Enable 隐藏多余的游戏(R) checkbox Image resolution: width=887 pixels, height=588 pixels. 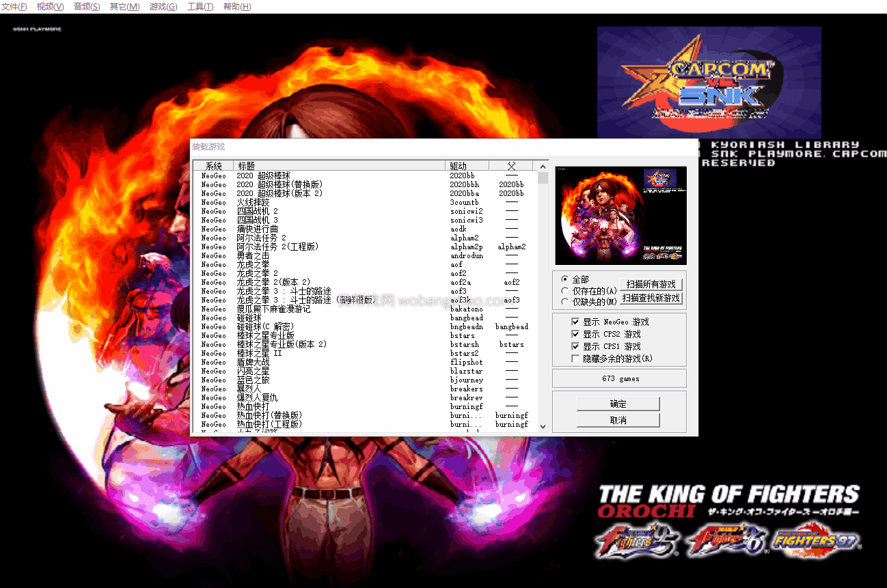612,359
